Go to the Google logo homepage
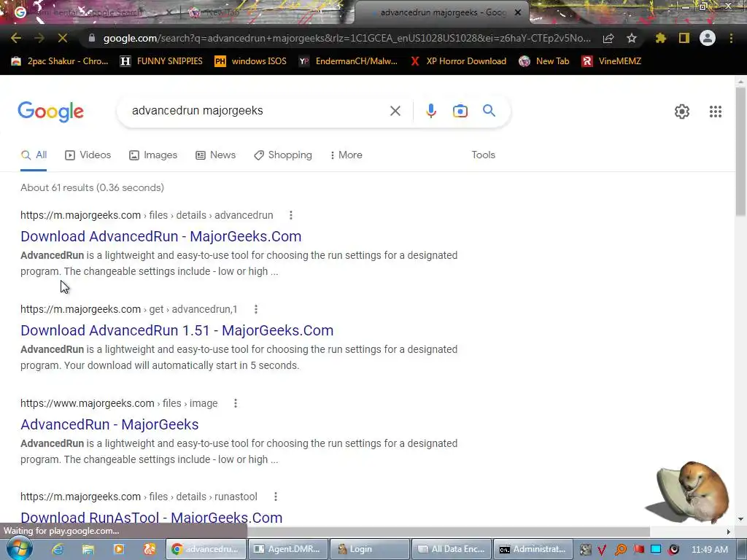This screenshot has height=560, width=747. tap(51, 112)
